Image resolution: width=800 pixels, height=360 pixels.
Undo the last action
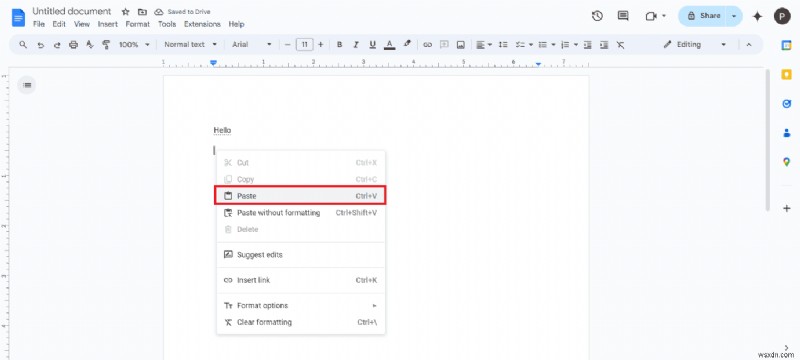click(x=40, y=45)
